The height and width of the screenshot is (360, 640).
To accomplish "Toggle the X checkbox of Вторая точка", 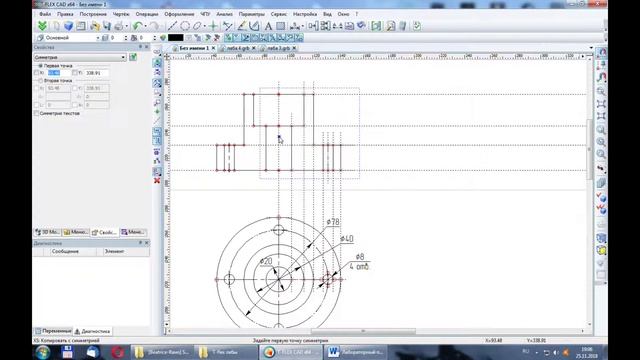I will click(x=36, y=88).
